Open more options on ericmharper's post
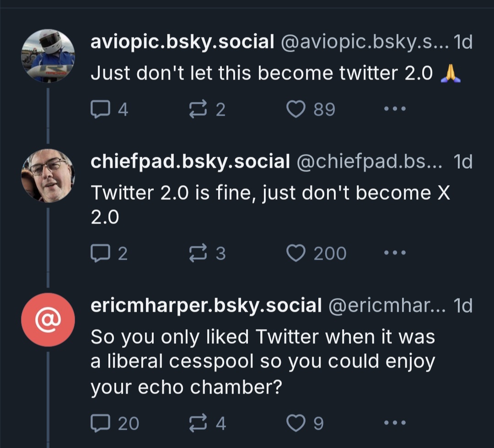The image size is (494, 448). coord(394,423)
